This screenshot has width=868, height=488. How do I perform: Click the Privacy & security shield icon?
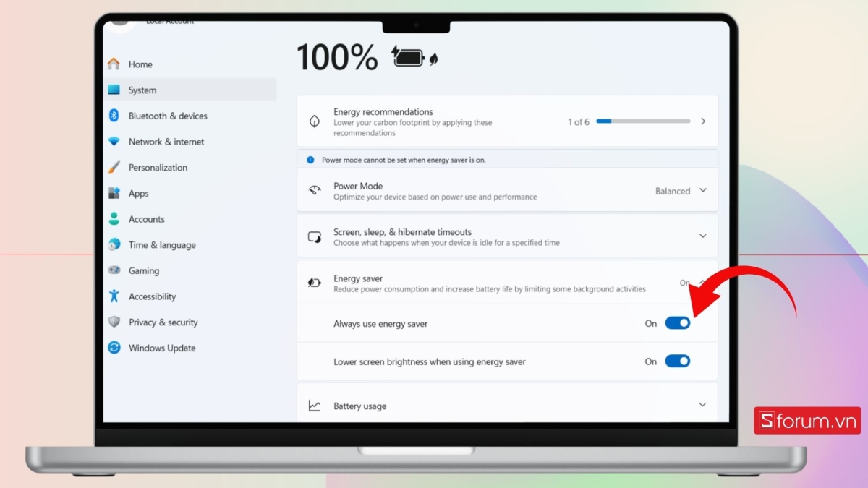(114, 322)
